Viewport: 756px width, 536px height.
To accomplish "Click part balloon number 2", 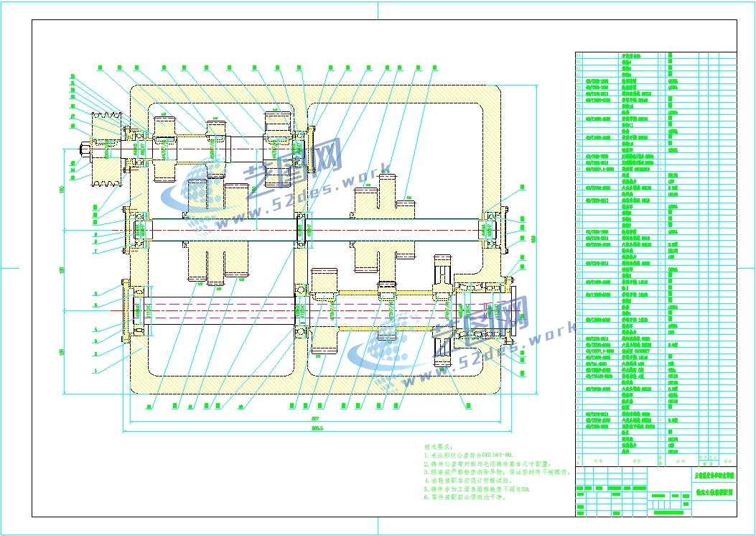I will 95,354.
